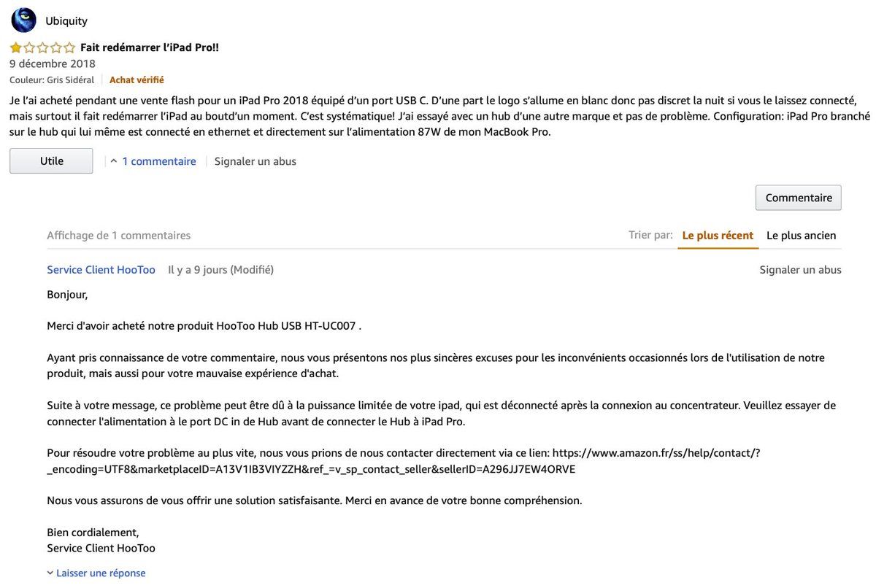The height and width of the screenshot is (588, 876).
Task: Click the last empty rating star
Action: coord(69,48)
